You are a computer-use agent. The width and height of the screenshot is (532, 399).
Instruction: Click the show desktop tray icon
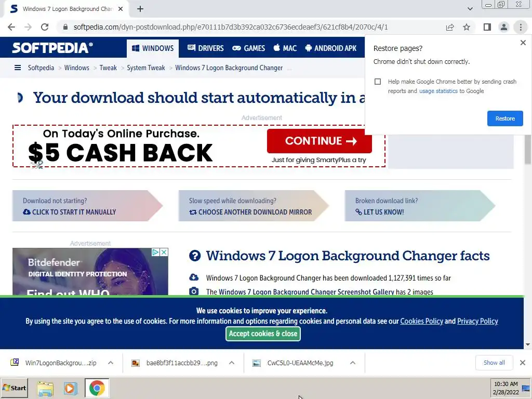(526, 388)
